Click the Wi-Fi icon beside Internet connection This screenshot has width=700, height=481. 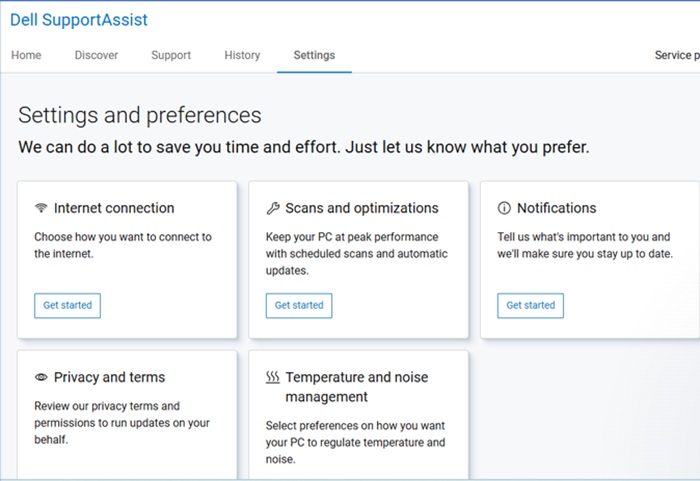click(x=41, y=208)
